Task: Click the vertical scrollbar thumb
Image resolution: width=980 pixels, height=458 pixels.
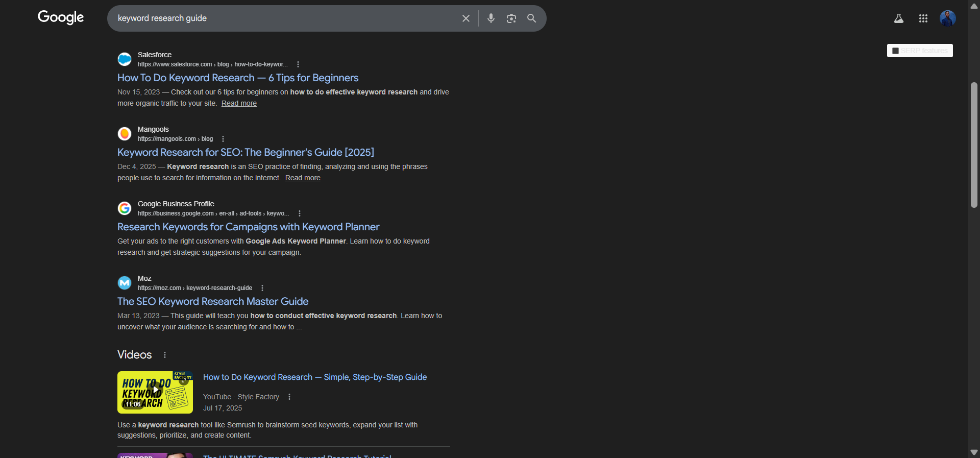Action: tap(974, 145)
